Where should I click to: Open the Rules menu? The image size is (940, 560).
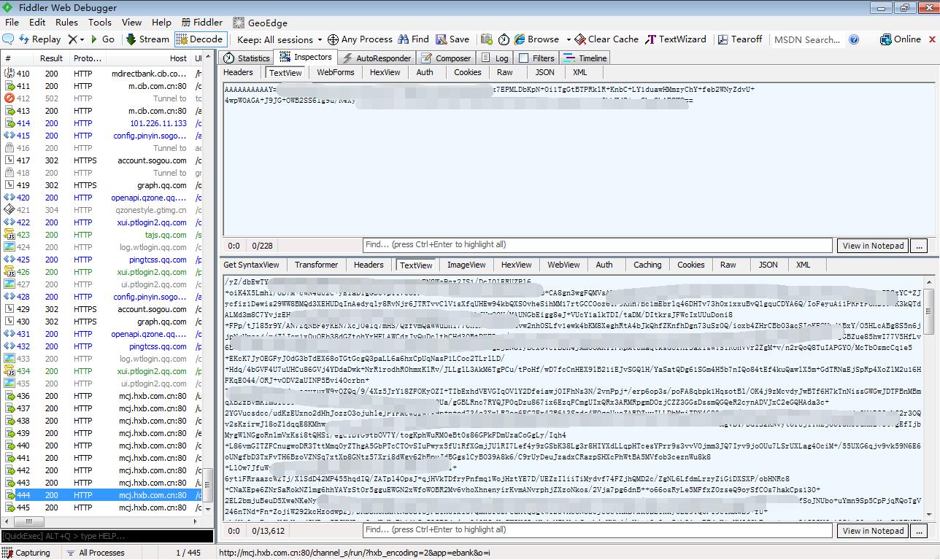[66, 23]
